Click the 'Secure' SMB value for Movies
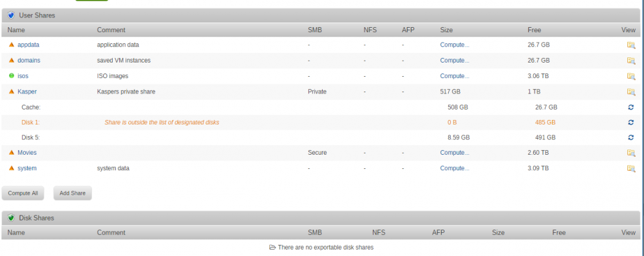Viewport: 644px width, 256px height. coord(317,153)
